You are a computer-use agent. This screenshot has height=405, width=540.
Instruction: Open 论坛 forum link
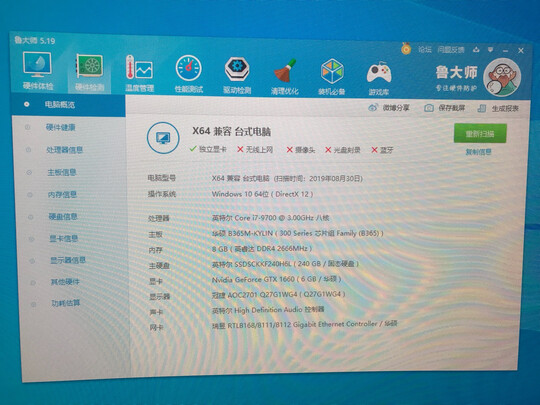point(425,49)
